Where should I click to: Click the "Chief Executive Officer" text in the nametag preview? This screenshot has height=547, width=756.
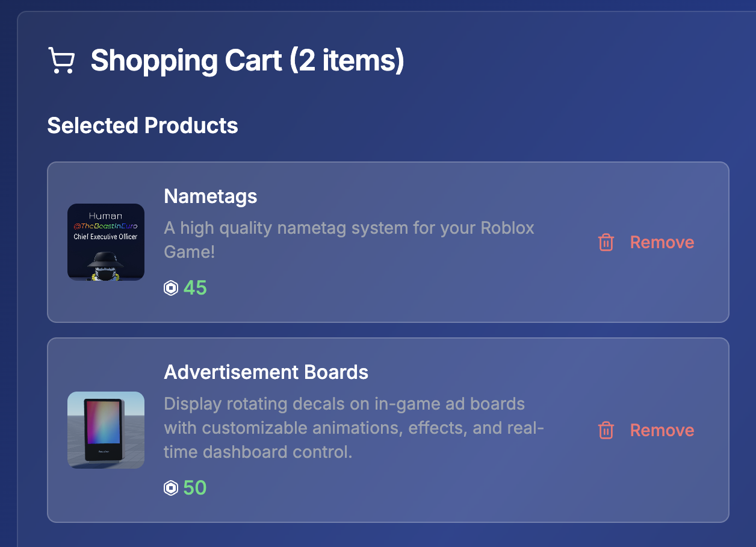pyautogui.click(x=105, y=237)
